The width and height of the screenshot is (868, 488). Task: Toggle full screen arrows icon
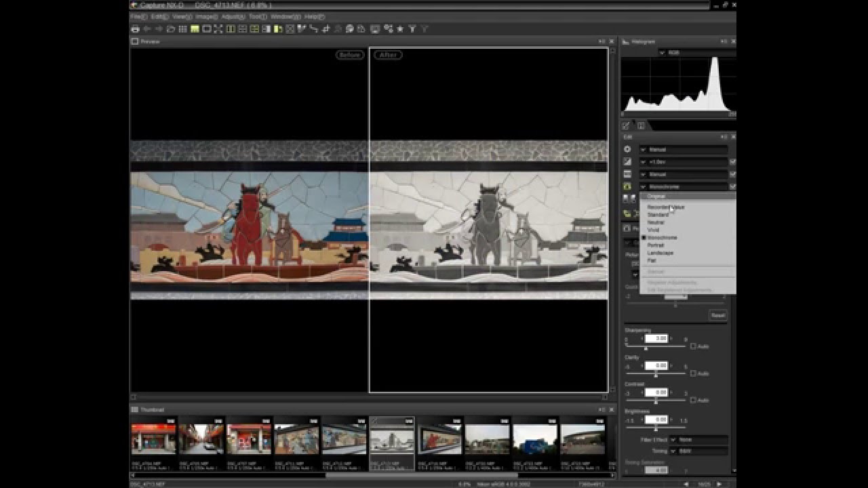click(x=218, y=29)
